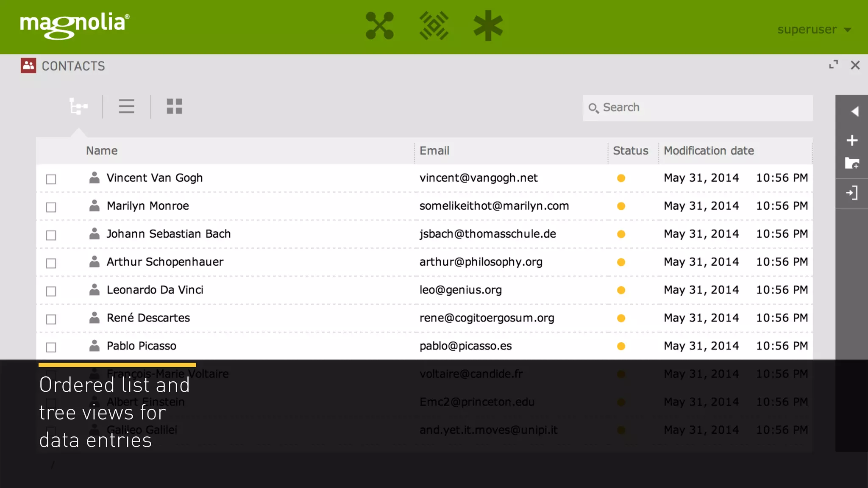The width and height of the screenshot is (868, 488).
Task: Click the add folder icon
Action: click(852, 164)
